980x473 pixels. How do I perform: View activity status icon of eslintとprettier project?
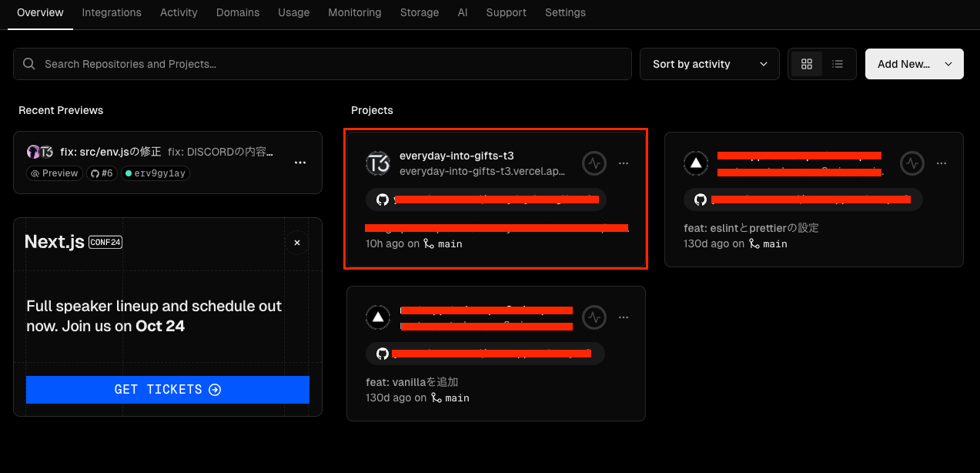click(x=912, y=163)
